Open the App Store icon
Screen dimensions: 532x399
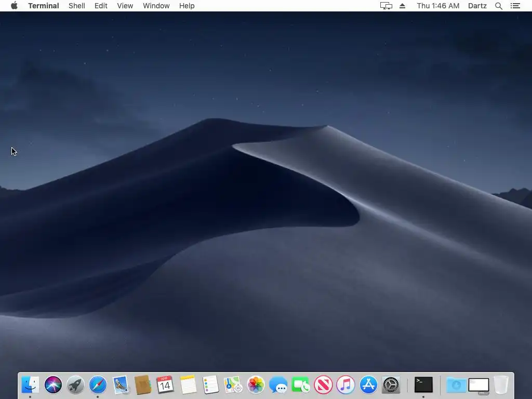(368, 385)
